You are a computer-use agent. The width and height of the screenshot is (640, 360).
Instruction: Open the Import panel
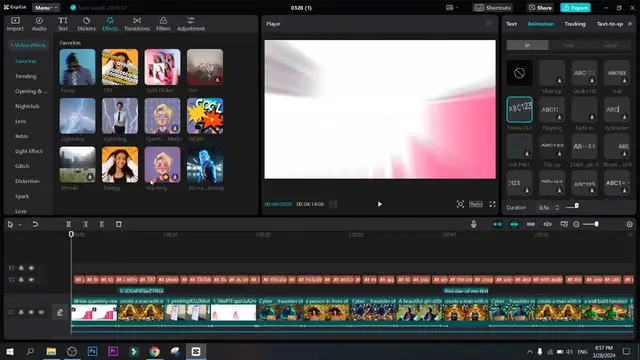click(15, 24)
